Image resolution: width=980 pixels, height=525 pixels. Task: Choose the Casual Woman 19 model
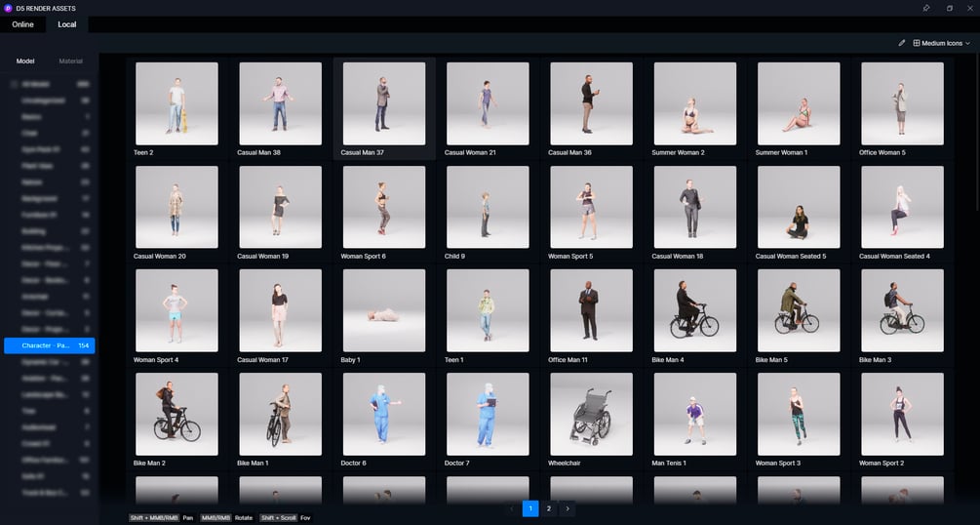coord(281,207)
